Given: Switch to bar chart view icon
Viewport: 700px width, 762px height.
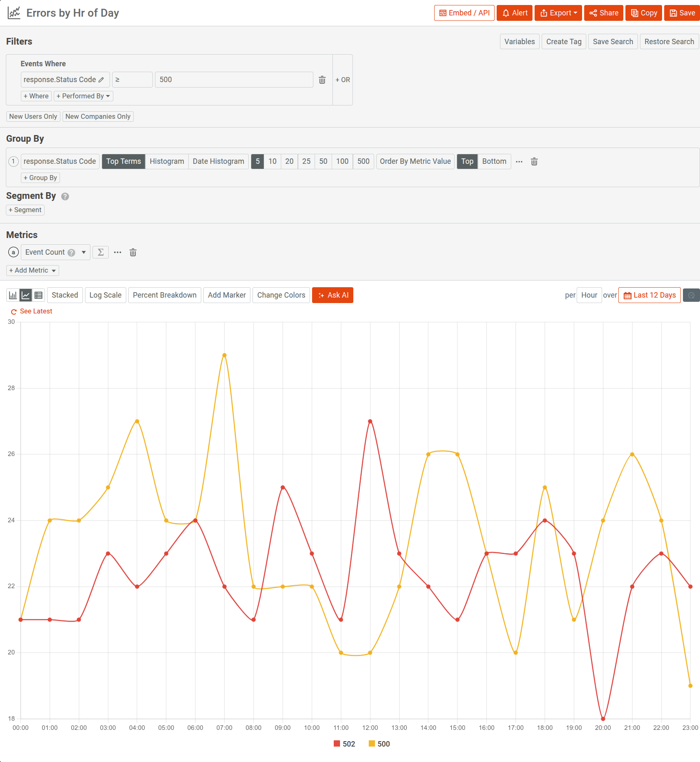Looking at the screenshot, I should click(12, 295).
